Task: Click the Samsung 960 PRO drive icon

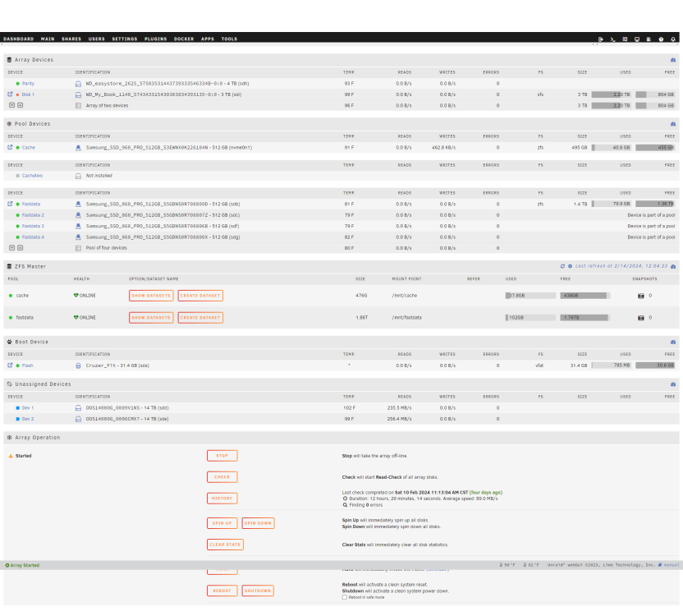Action: [79, 148]
